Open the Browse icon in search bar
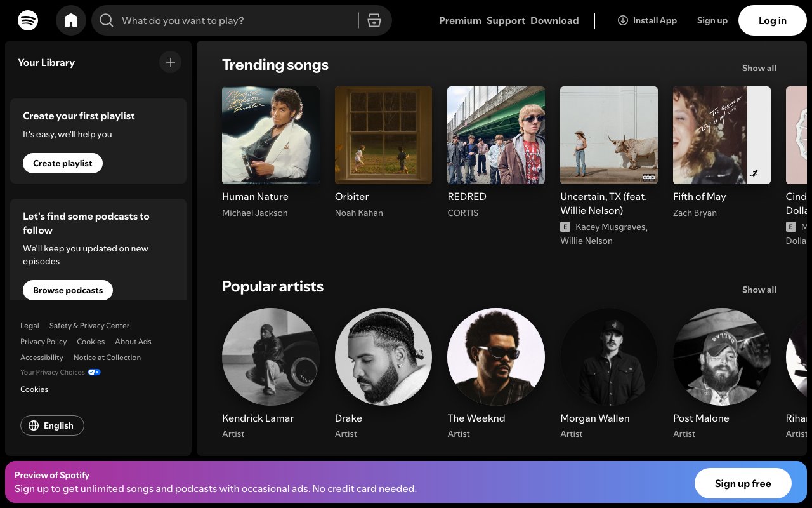Image resolution: width=812 pixels, height=508 pixels. (374, 20)
